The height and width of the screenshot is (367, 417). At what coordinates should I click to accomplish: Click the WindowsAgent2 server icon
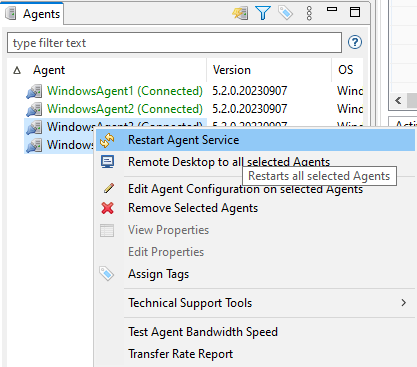point(34,109)
